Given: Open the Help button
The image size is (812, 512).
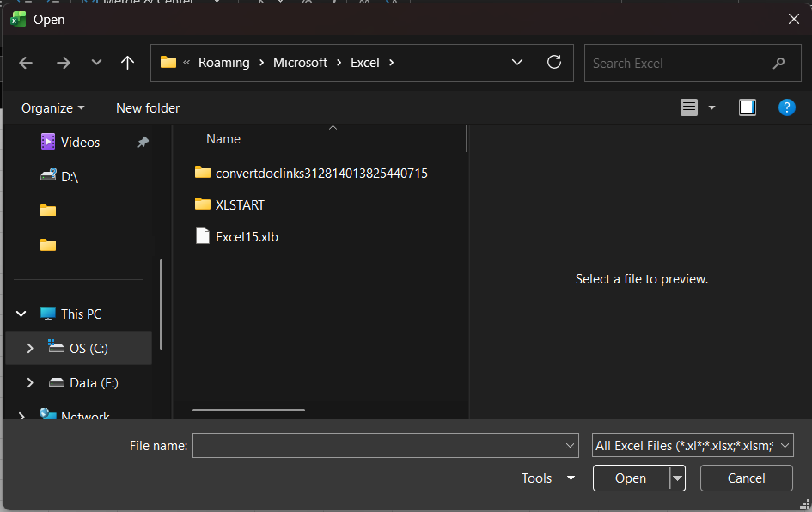Looking at the screenshot, I should pos(786,107).
